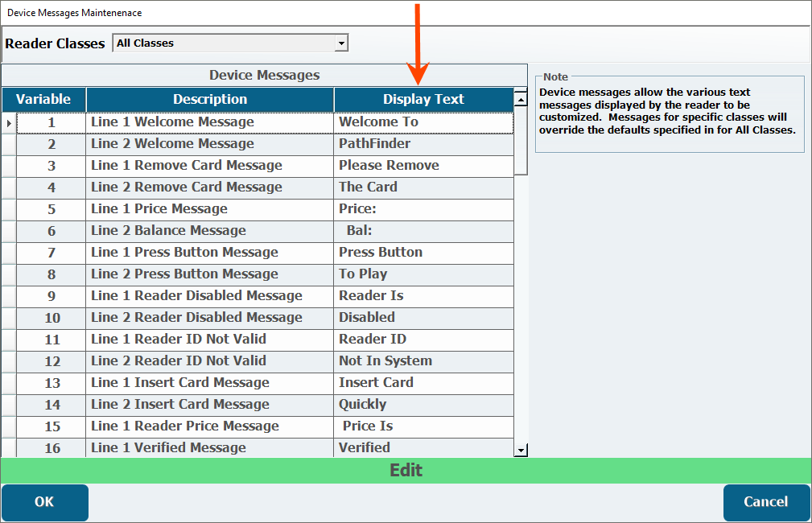Select the All Classes combo box
Image resolution: width=812 pixels, height=523 pixels.
click(230, 43)
